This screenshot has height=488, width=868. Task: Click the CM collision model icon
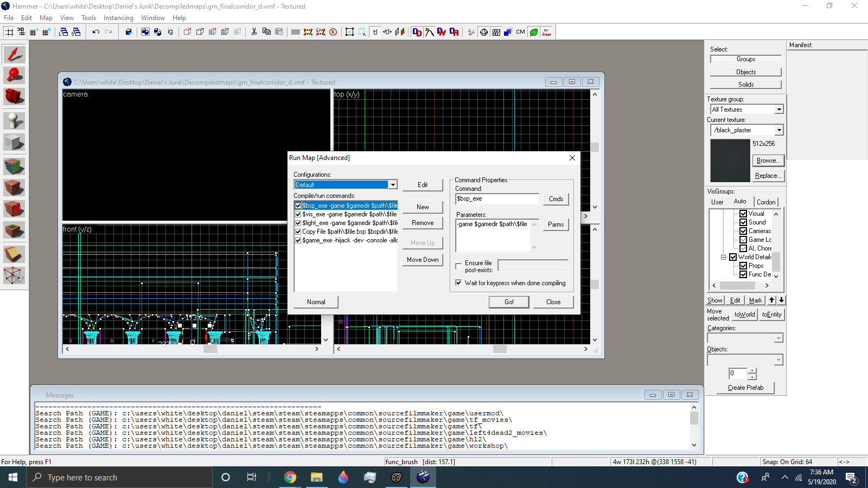coord(521,32)
